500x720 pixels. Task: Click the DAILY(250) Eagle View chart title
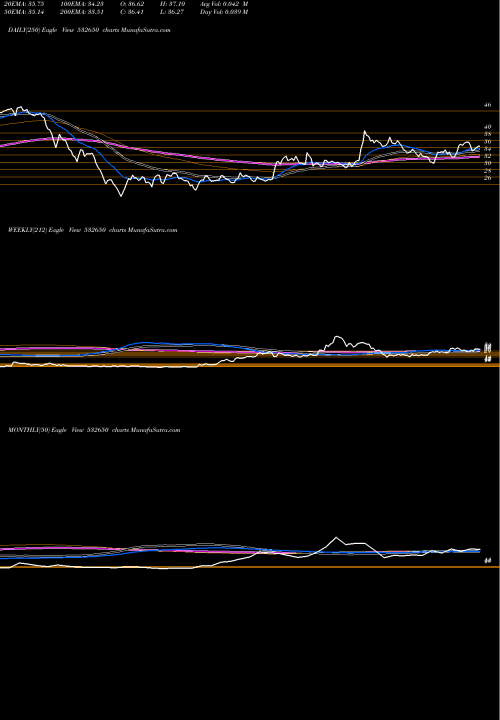[x=89, y=30]
